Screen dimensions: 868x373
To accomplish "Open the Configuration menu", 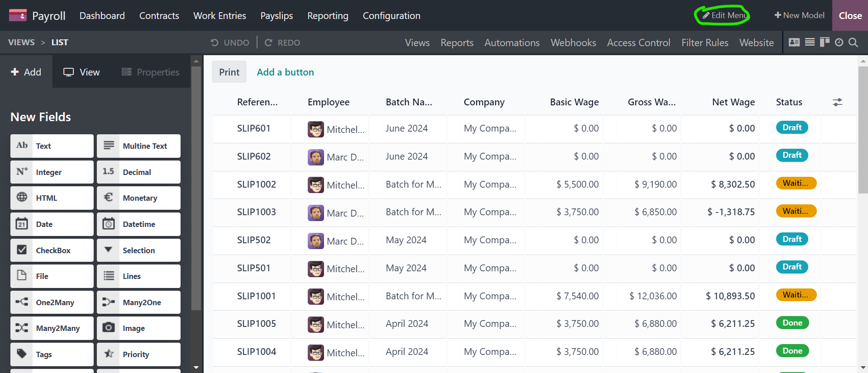I will 391,15.
